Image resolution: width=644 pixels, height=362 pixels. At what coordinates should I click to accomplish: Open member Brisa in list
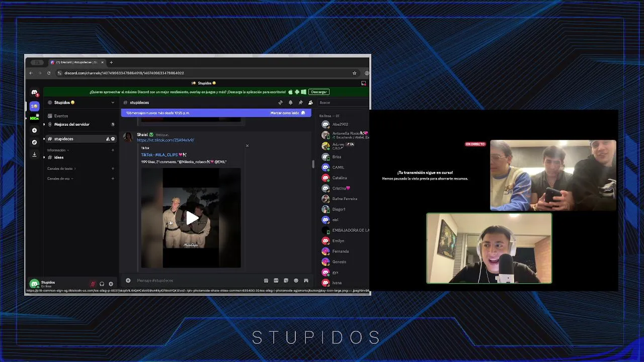[x=345, y=157]
